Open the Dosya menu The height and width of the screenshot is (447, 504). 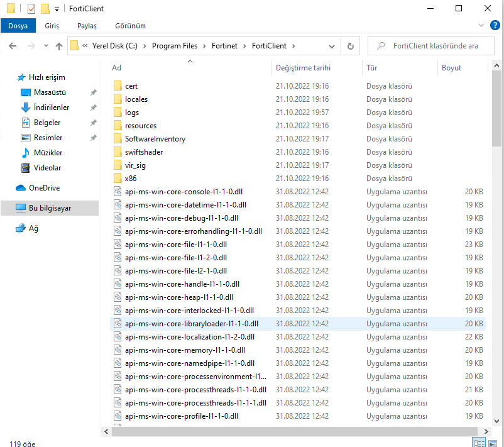tap(18, 26)
